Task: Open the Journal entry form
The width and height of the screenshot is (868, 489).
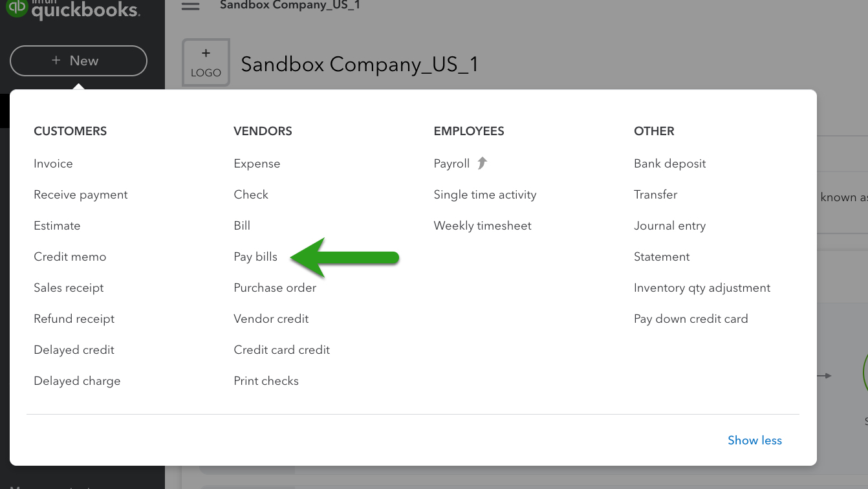Action: point(670,225)
